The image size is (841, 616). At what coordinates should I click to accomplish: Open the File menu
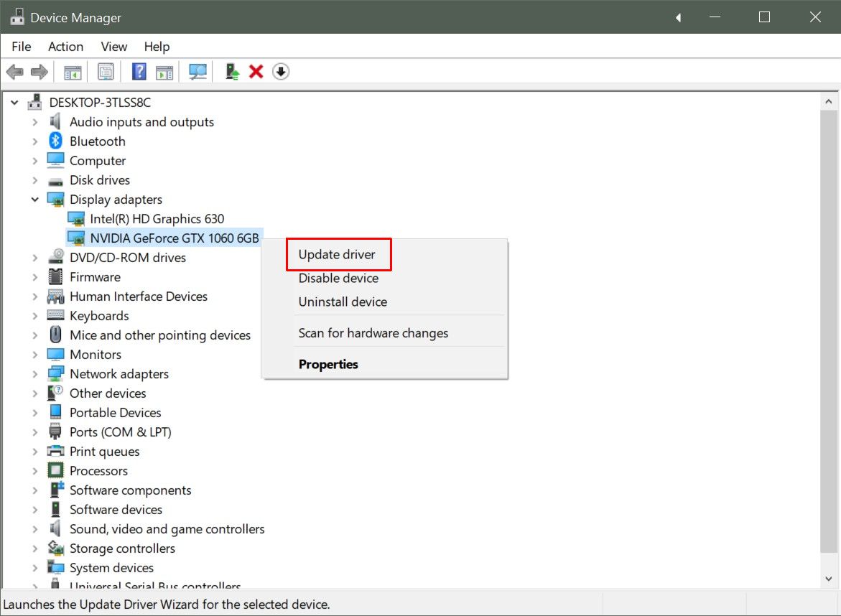(x=22, y=47)
